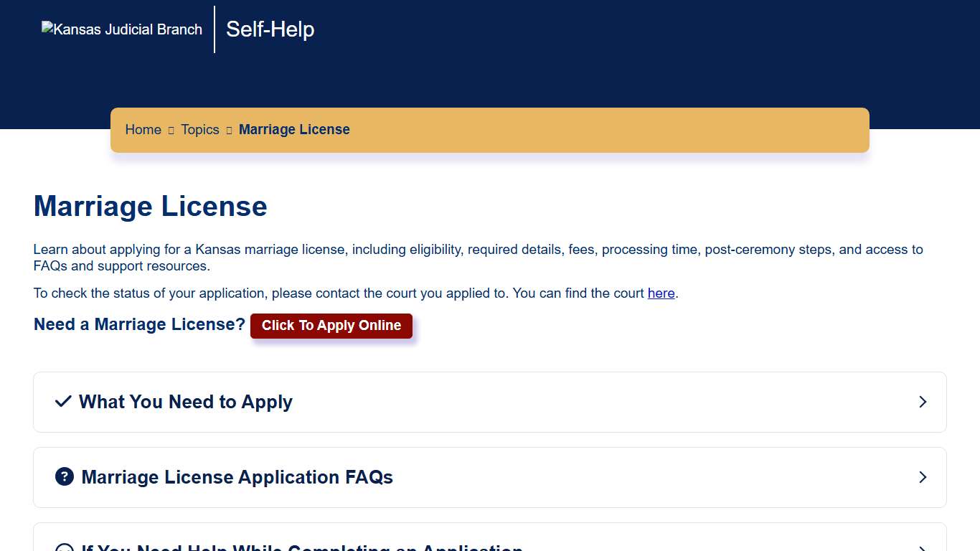
Task: Click the Need a Marriage License heading
Action: 138,324
